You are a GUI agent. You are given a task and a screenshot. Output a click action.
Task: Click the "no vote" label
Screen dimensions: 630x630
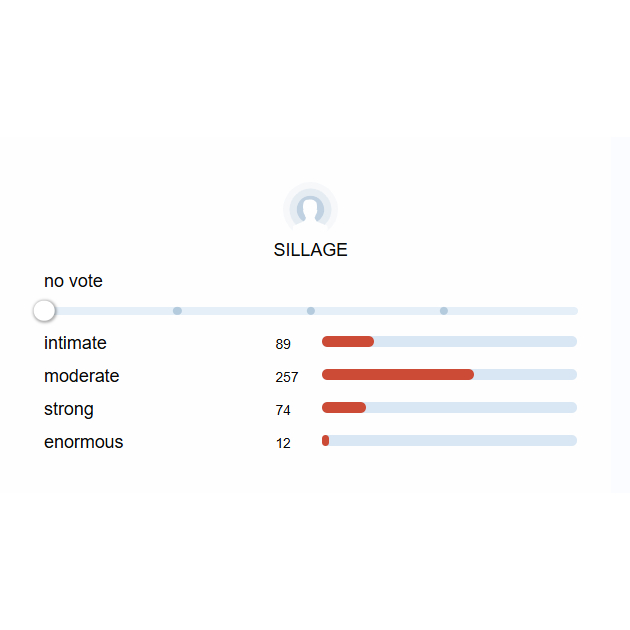[73, 281]
